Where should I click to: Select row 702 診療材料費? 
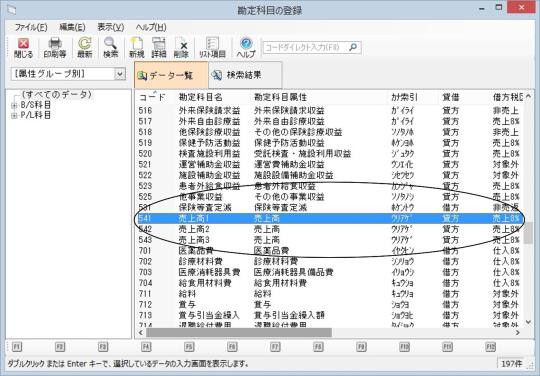tap(329, 261)
